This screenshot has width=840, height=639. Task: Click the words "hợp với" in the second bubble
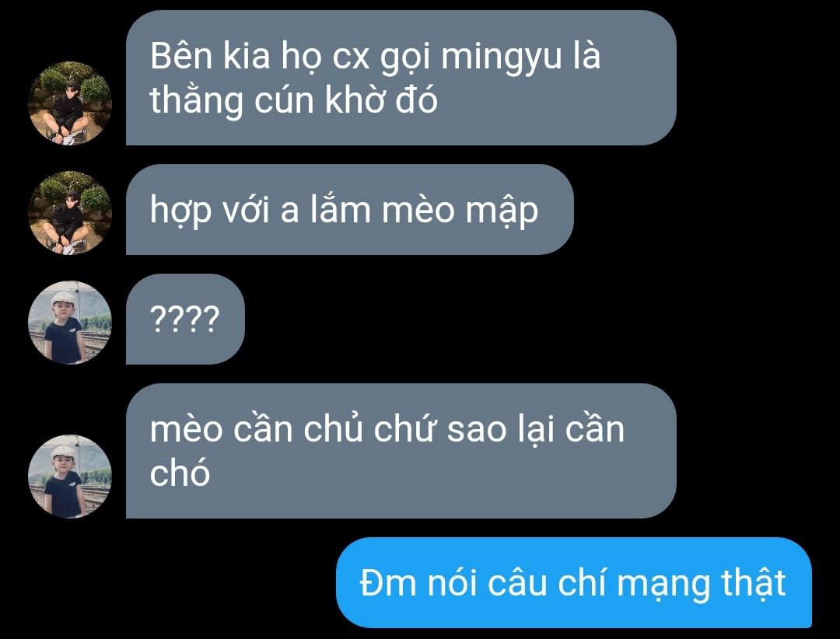tap(209, 211)
